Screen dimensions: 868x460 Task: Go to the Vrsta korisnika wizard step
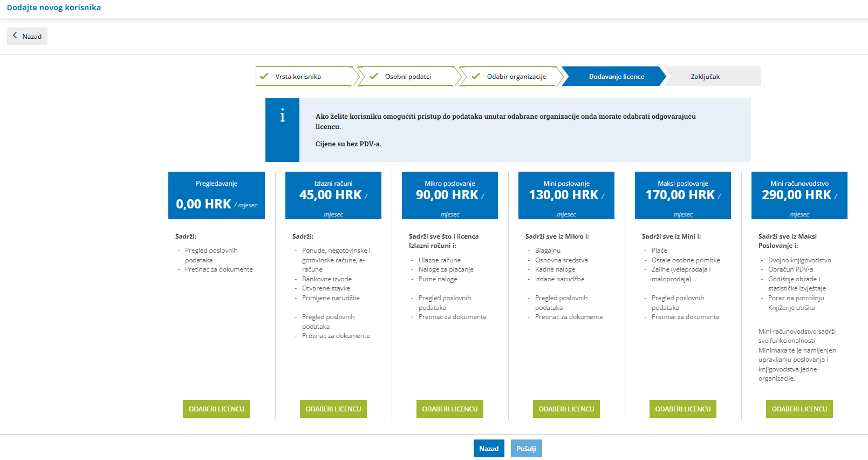(306, 76)
